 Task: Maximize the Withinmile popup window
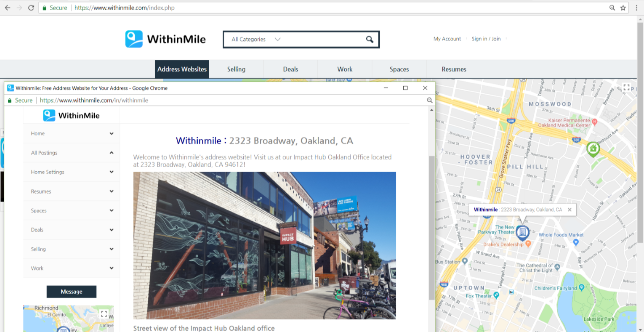(x=405, y=88)
